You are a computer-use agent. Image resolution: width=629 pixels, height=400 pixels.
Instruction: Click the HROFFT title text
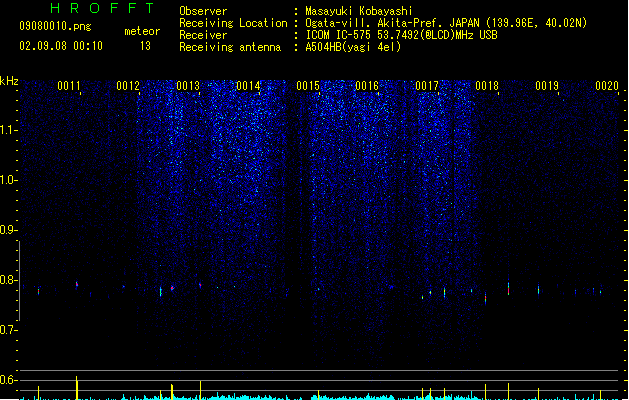tap(102, 8)
